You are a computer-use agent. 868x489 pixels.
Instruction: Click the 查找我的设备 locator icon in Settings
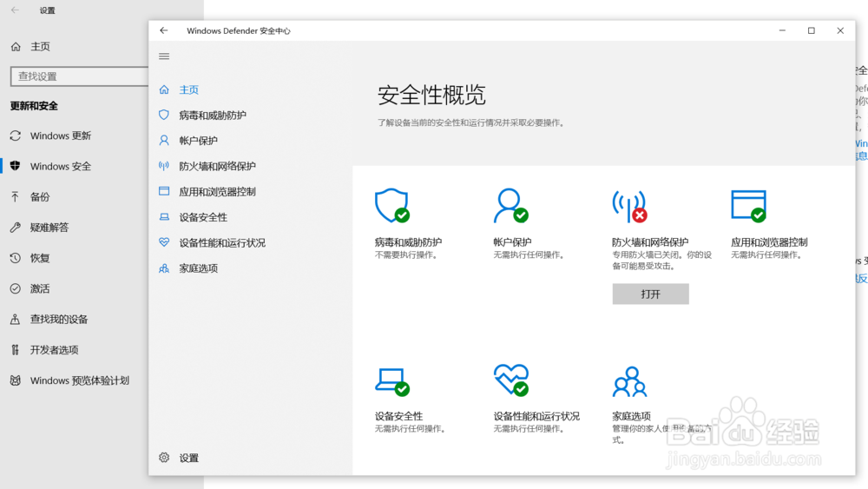click(16, 319)
